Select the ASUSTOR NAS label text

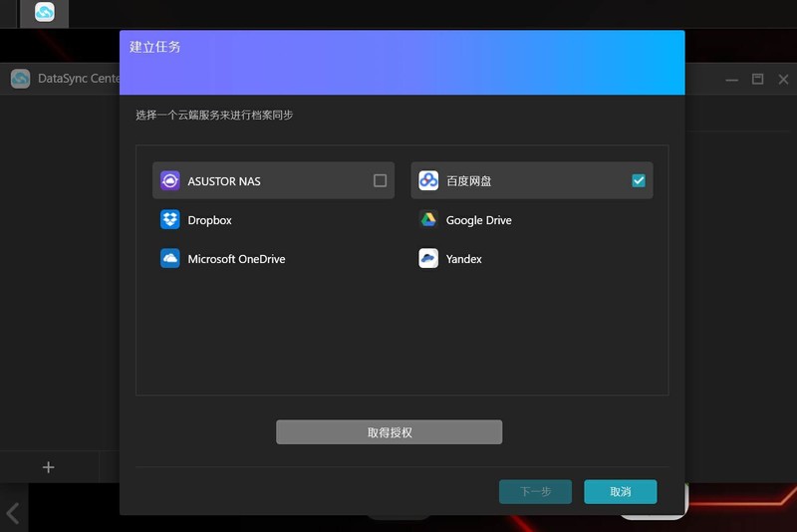click(223, 181)
